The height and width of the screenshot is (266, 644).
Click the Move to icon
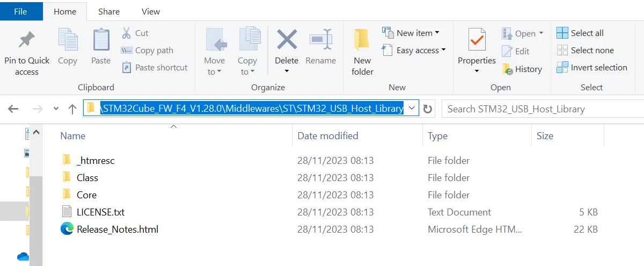pos(215,40)
